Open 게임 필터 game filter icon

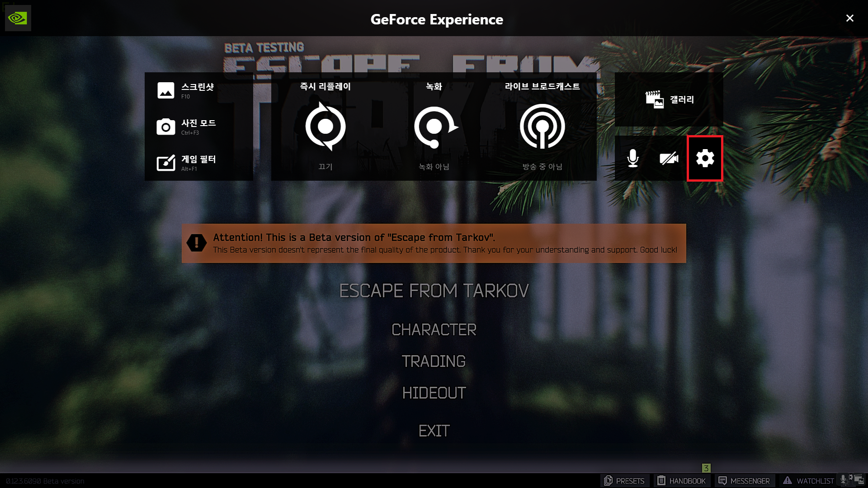[166, 163]
